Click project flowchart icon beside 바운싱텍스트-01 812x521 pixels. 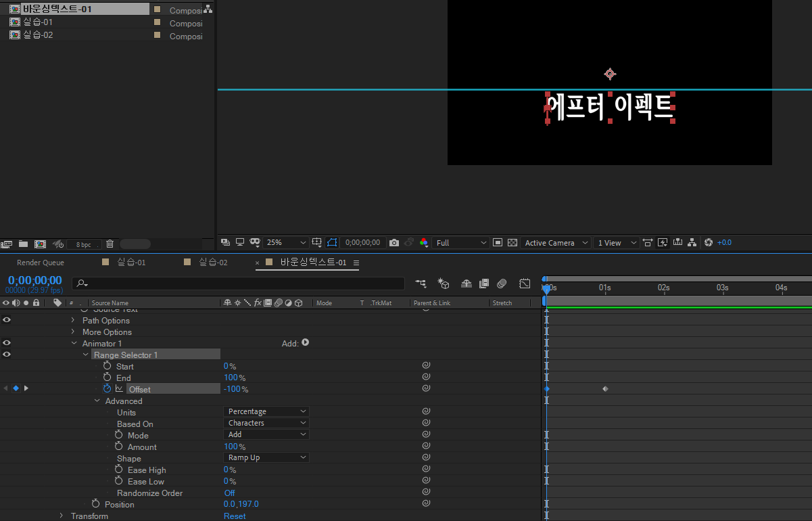(208, 9)
